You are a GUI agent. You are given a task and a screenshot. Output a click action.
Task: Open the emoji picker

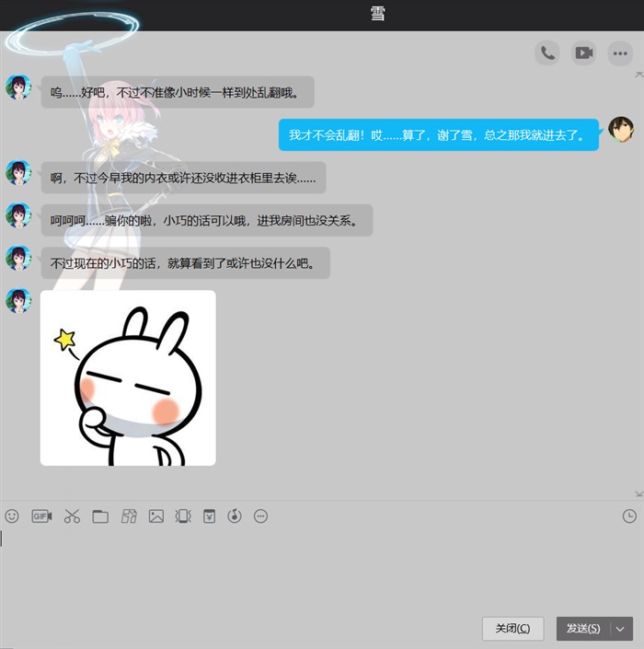click(x=12, y=516)
